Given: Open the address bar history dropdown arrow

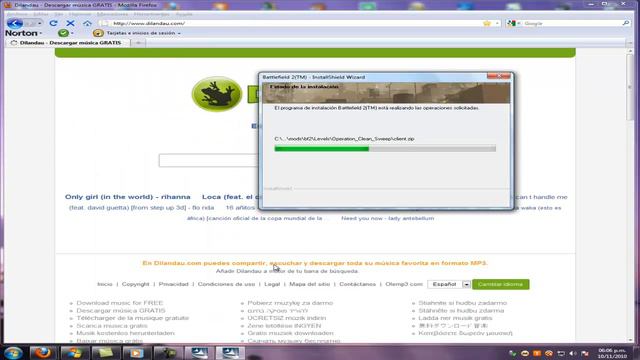Looking at the screenshot, I should pyautogui.click(x=497, y=23).
